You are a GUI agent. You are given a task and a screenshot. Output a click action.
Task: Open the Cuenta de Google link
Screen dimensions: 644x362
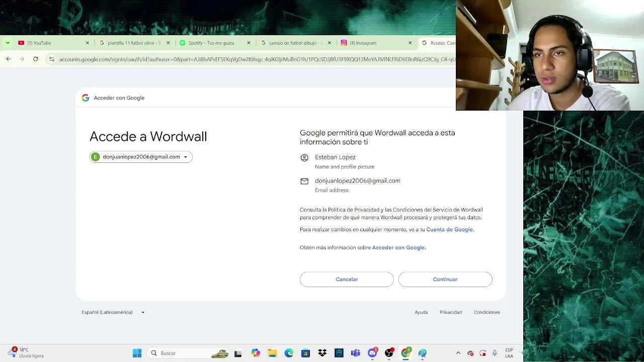tap(449, 229)
